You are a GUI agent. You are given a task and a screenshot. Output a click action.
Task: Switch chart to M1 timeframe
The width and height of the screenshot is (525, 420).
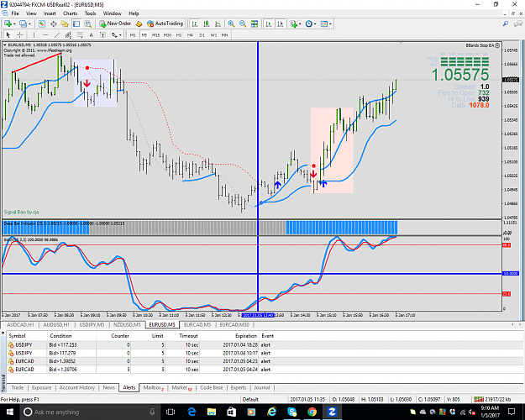[133, 34]
